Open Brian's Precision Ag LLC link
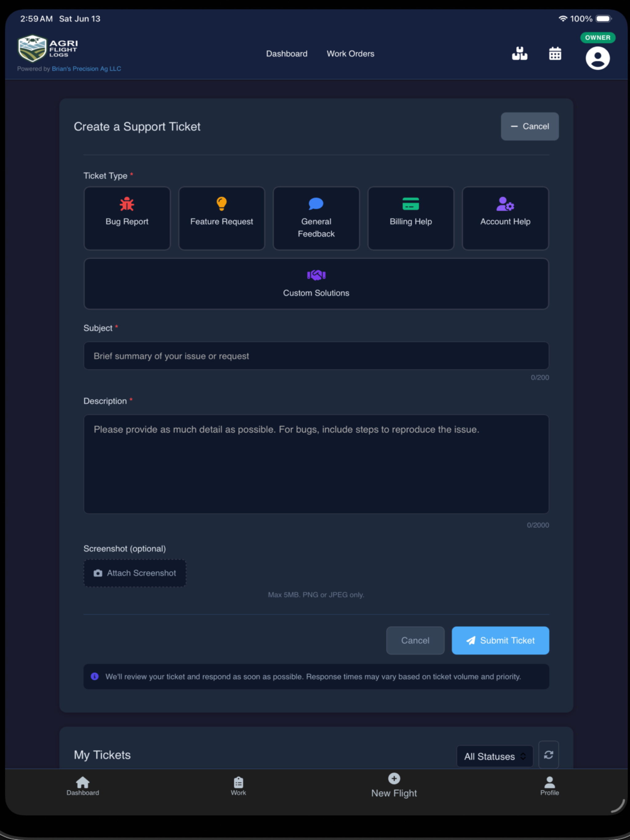The height and width of the screenshot is (840, 630). [86, 69]
